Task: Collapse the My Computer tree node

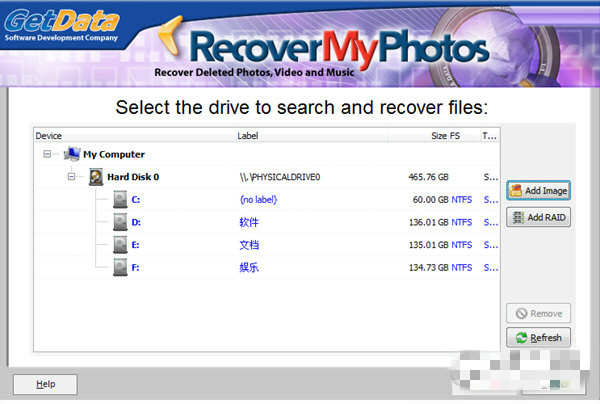Action: click(47, 154)
